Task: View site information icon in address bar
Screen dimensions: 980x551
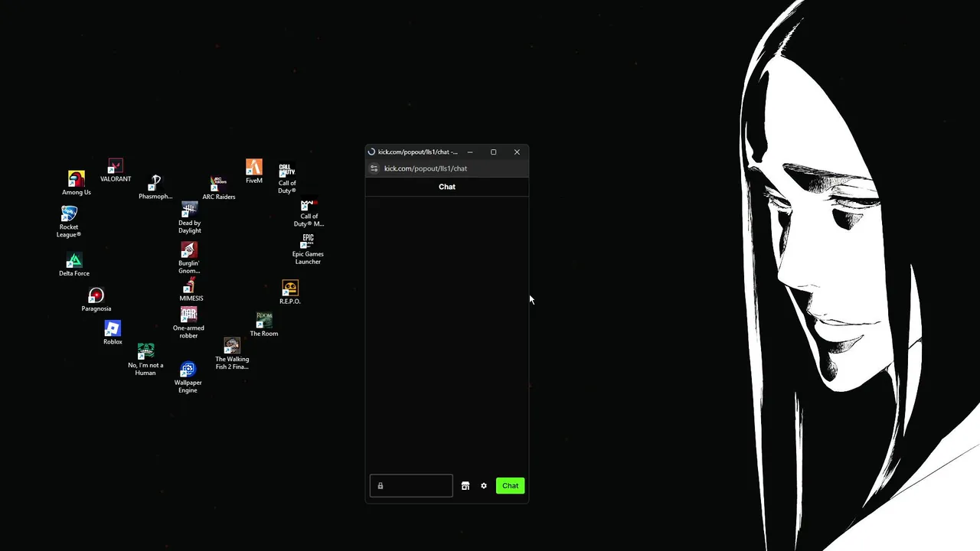Action: coord(374,168)
